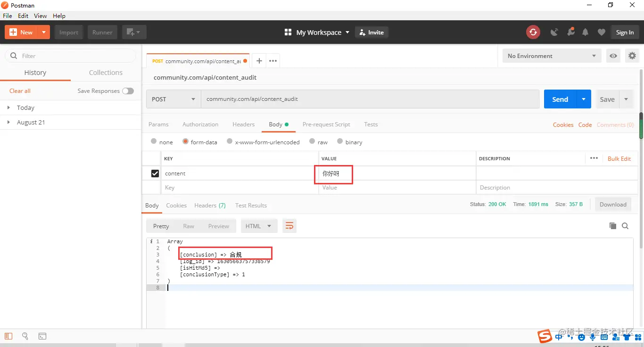The image size is (644, 347).
Task: Click the empty Key field in new row
Action: pos(239,188)
